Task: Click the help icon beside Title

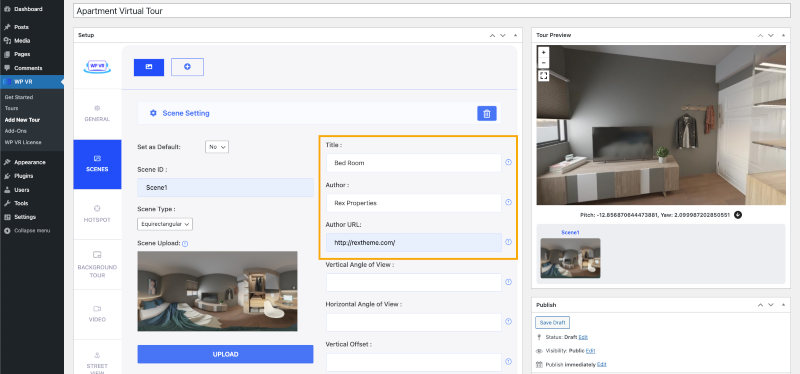Action: pyautogui.click(x=508, y=162)
